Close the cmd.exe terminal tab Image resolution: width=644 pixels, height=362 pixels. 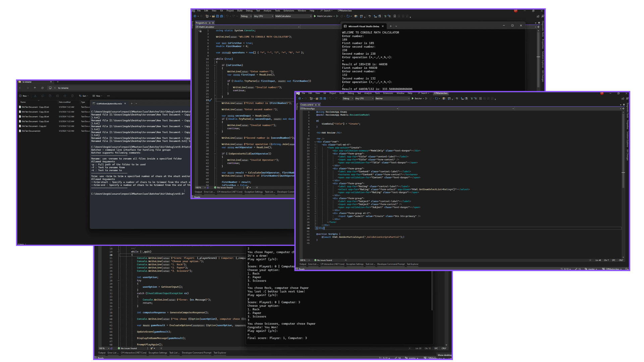(x=125, y=104)
